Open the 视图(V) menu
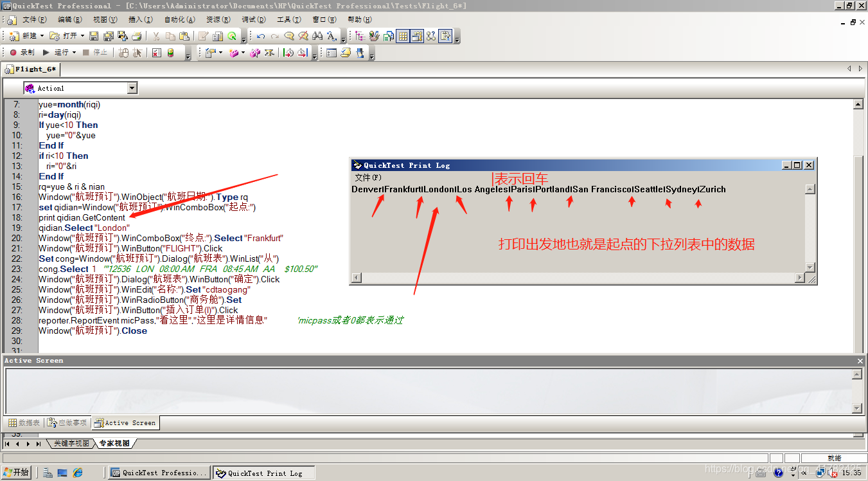Screen dimensions: 868x481 tap(105, 20)
